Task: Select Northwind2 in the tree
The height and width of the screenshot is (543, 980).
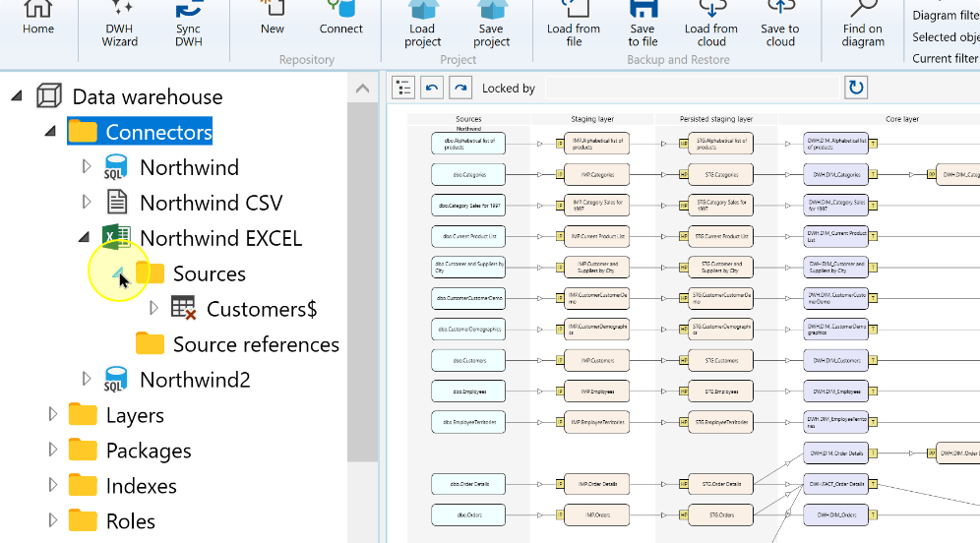Action: tap(195, 380)
